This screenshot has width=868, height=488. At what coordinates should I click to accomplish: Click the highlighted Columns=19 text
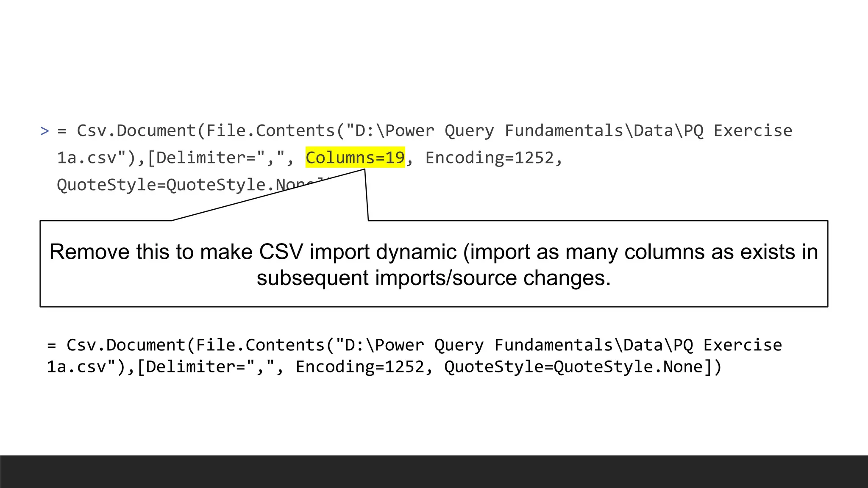[x=355, y=158]
